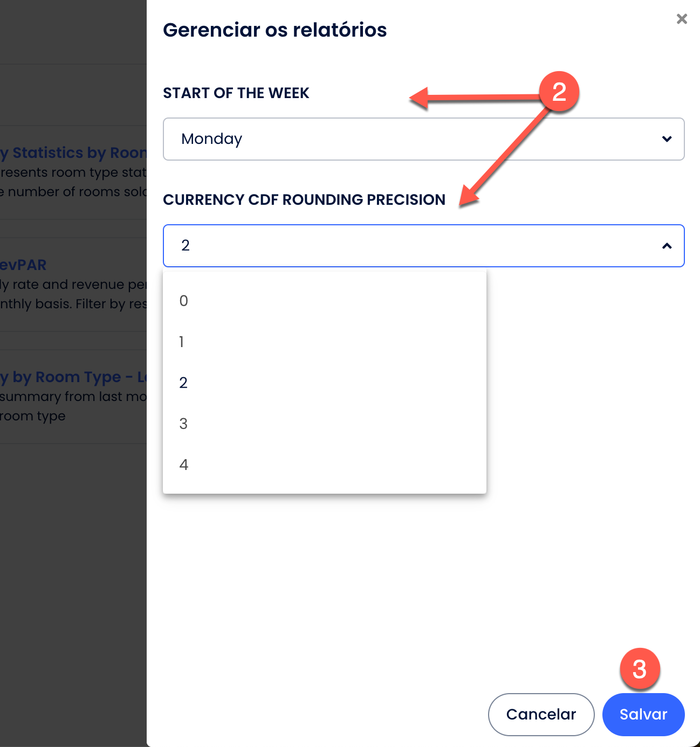Click the Currency CDF Rounding Precision label

pyautogui.click(x=304, y=200)
